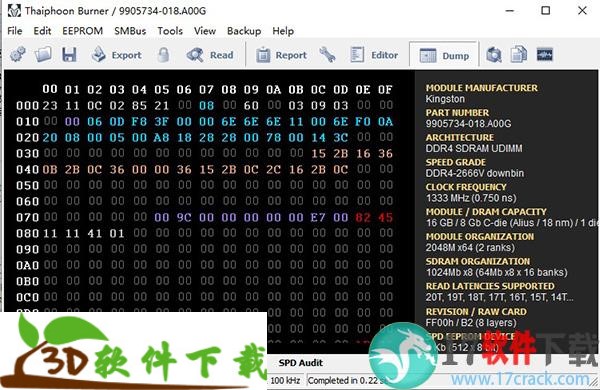Switch to the Dump view
This screenshot has width=600, height=390.
(x=444, y=55)
